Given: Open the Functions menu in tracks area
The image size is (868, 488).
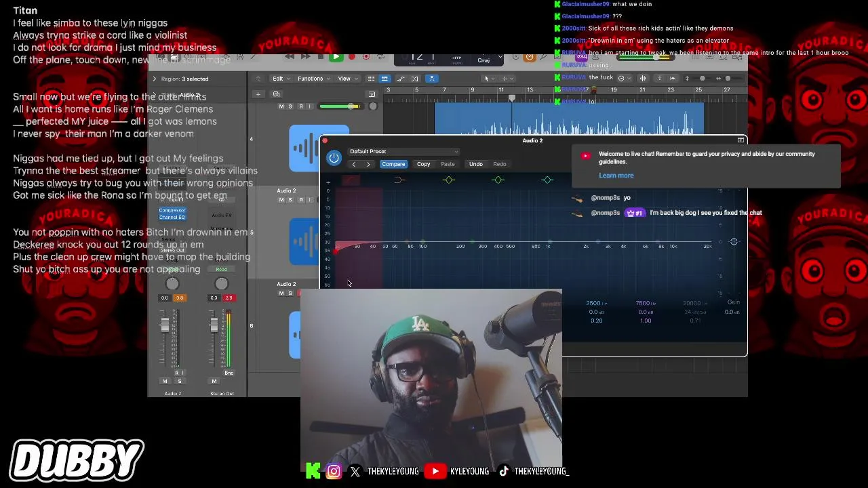Looking at the screenshot, I should [x=313, y=79].
